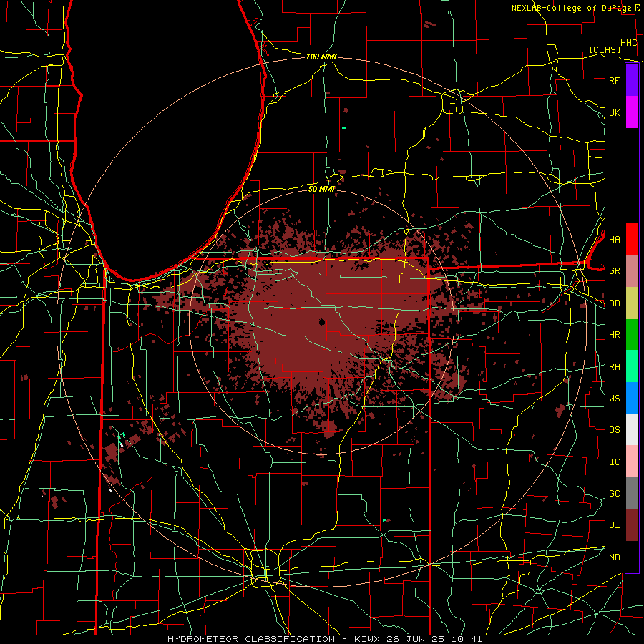Click the 'HHC' product label
The height and width of the screenshot is (644, 644).
[x=628, y=43]
